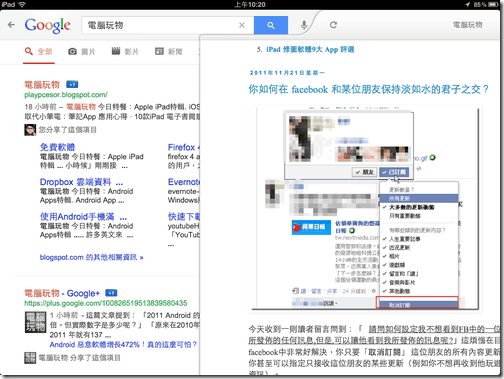Open the 電腦玩物 first result title

point(42,85)
